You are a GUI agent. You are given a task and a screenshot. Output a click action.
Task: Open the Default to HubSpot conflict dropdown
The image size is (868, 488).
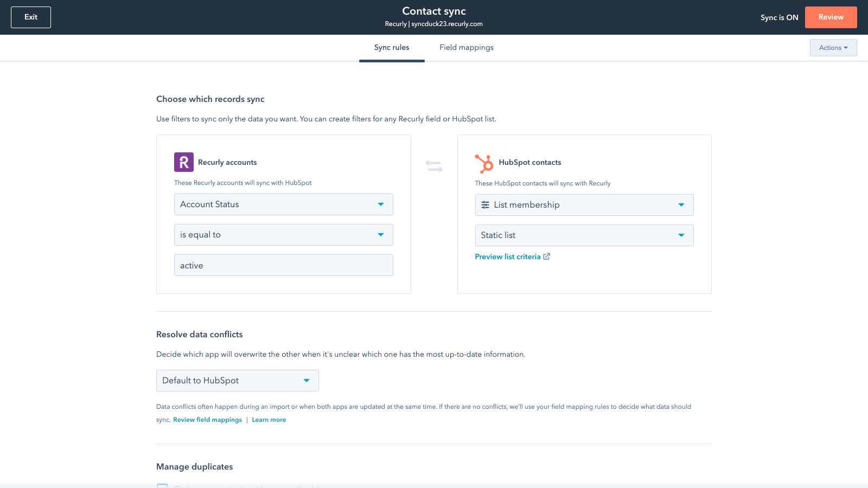point(237,381)
